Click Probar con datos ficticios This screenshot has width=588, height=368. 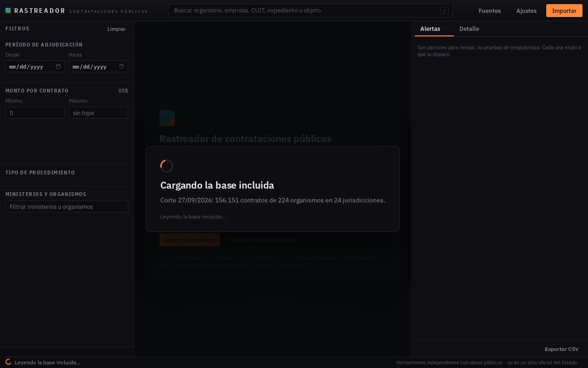(x=264, y=240)
